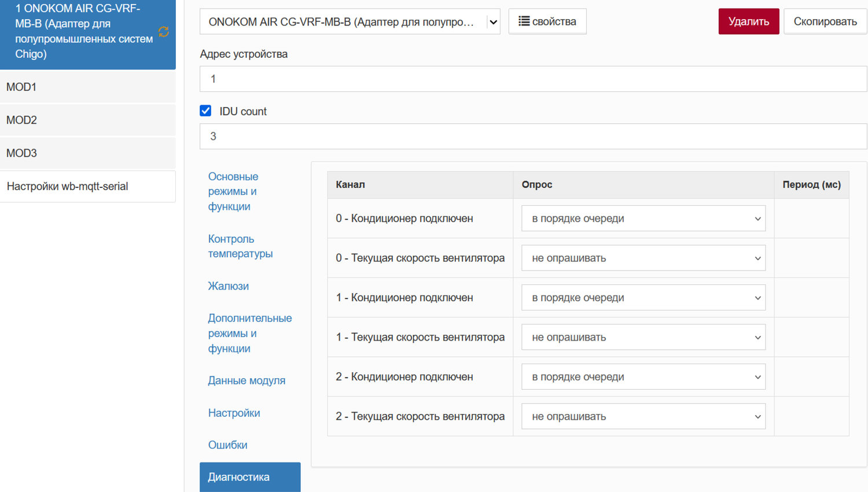Go to the Жалюзи tab
Screen dimensions: 868x492
229,286
